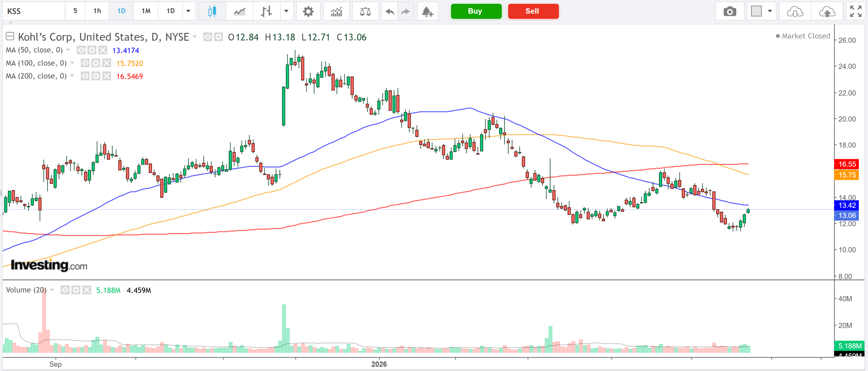Open format settings for Kohl's Corp series
Viewport: 868px width, 371px height.
pos(218,37)
